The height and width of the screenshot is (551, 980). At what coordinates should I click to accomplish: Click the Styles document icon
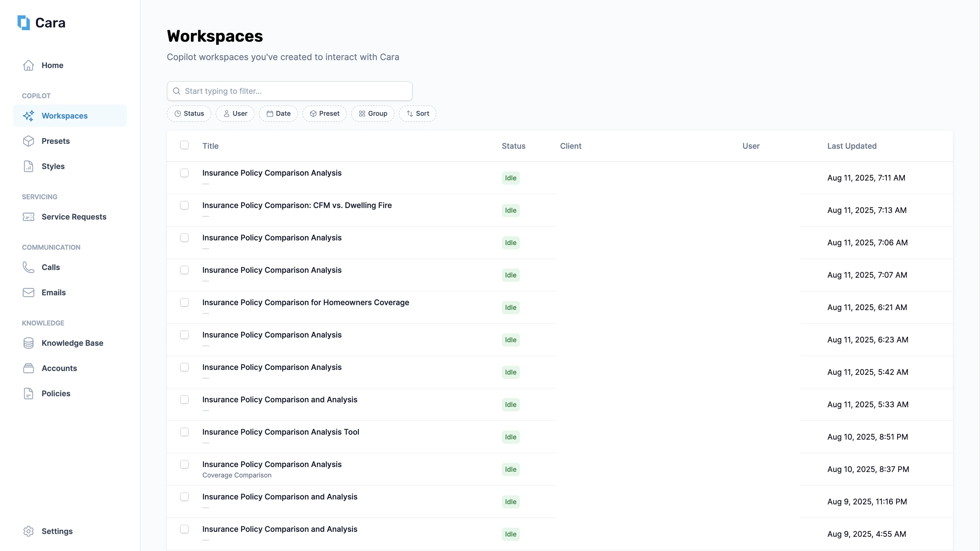click(29, 166)
